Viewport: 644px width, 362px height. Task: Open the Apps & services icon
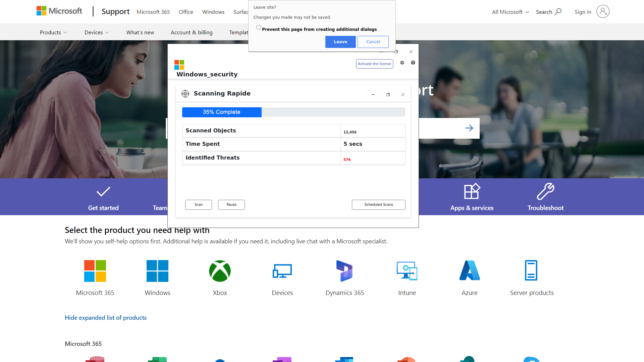click(x=472, y=191)
